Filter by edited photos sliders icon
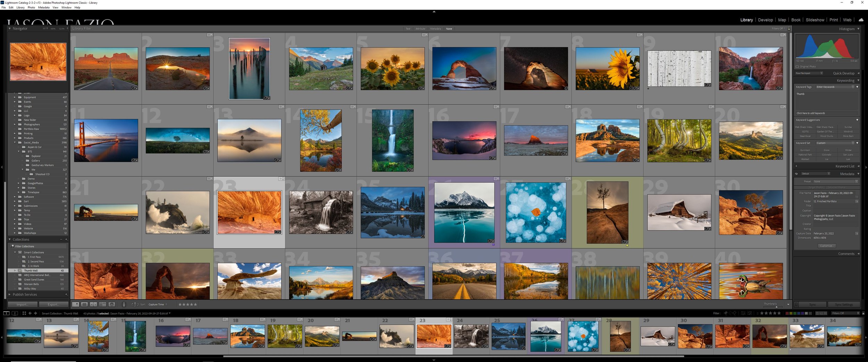 pyautogui.click(x=743, y=313)
